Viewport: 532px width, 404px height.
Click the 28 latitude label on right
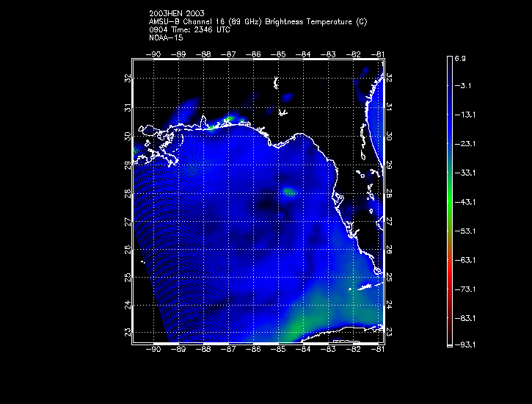click(389, 193)
